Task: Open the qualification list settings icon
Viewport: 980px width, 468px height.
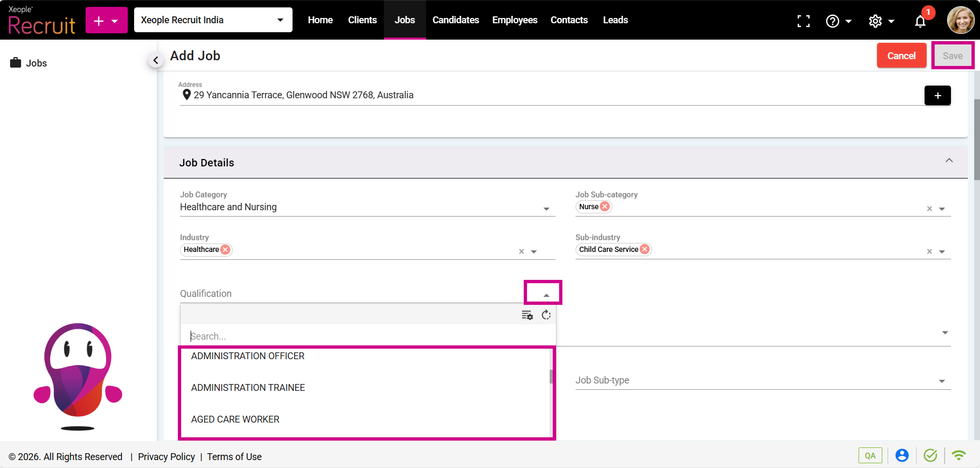Action: tap(527, 315)
